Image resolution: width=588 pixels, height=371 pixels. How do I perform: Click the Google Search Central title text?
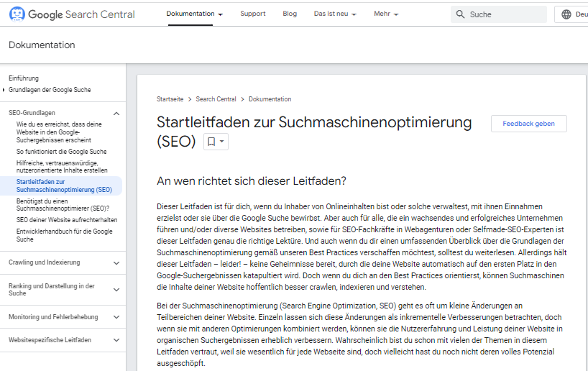(81, 14)
